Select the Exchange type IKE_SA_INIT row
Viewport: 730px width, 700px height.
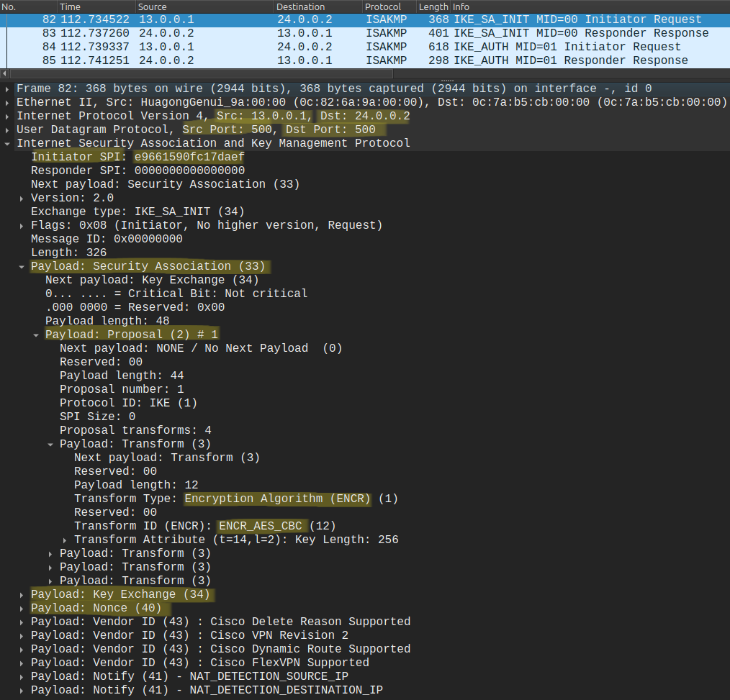(138, 212)
